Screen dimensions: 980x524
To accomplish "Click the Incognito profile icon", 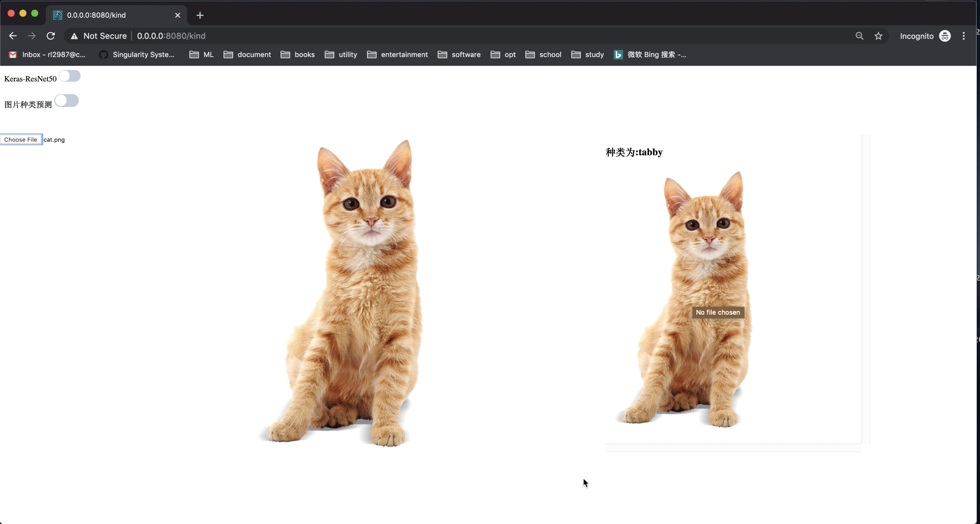I will 945,36.
